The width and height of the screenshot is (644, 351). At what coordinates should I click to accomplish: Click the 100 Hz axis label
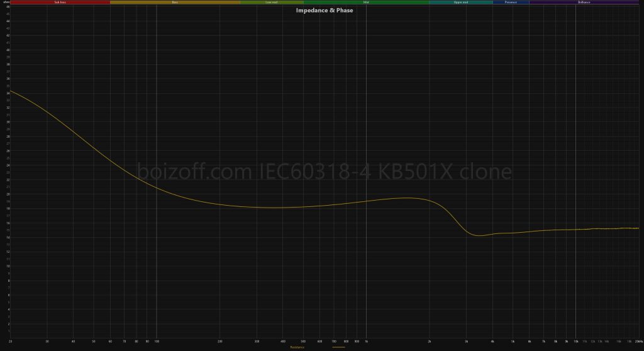point(156,342)
